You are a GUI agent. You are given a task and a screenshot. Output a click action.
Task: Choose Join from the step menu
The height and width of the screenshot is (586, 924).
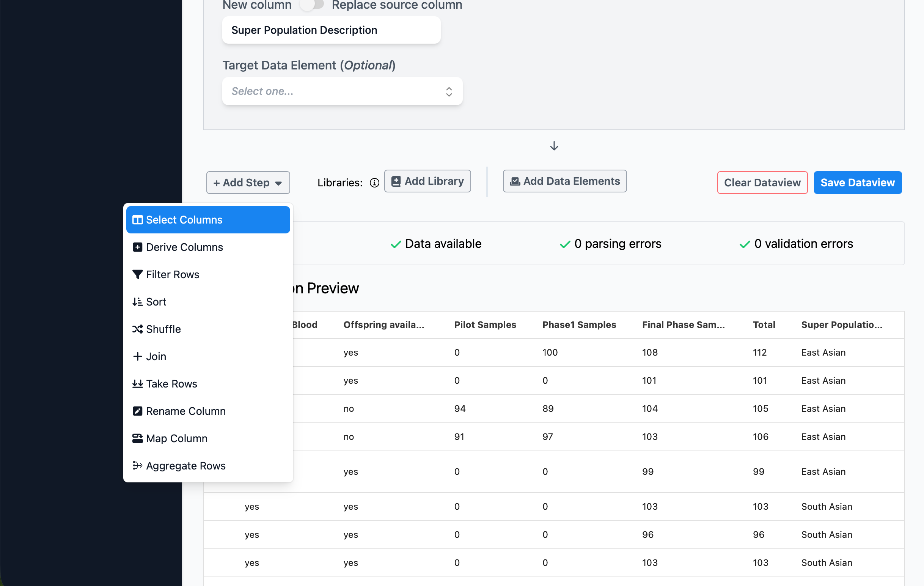coord(156,356)
